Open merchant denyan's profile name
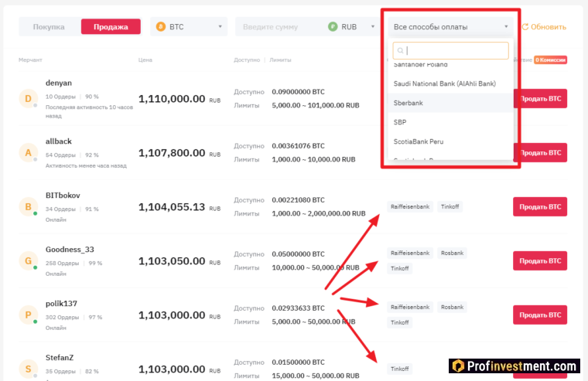The width and height of the screenshot is (588, 381). point(59,83)
